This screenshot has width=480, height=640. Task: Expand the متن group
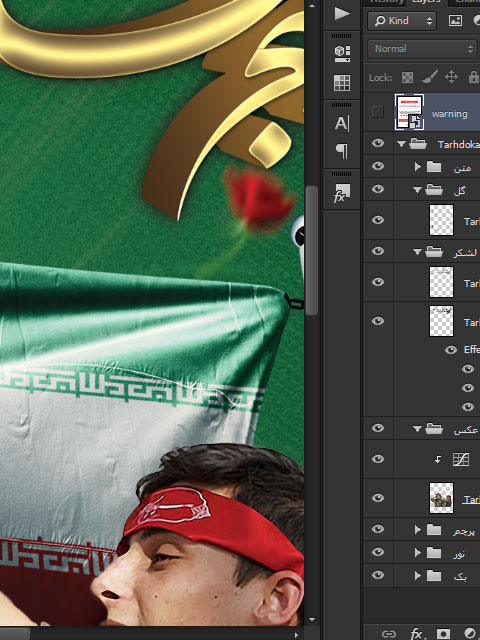417,166
